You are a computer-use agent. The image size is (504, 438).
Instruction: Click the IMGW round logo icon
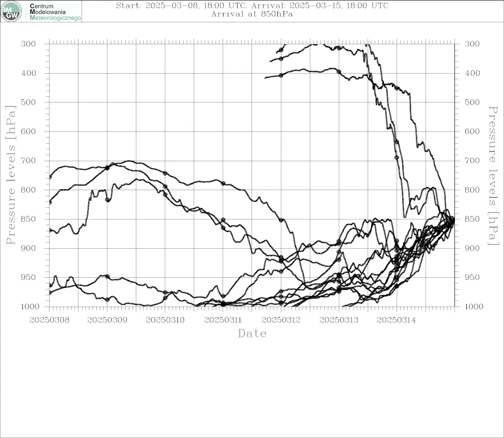[11, 11]
